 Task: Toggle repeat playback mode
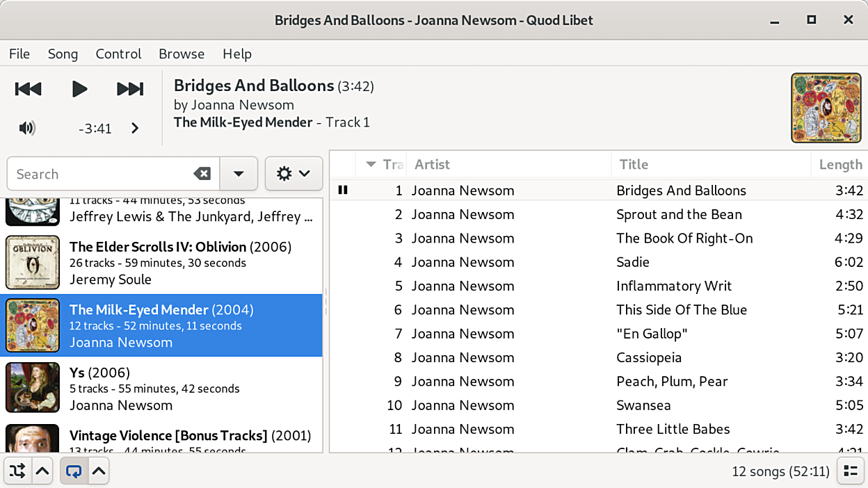[74, 471]
